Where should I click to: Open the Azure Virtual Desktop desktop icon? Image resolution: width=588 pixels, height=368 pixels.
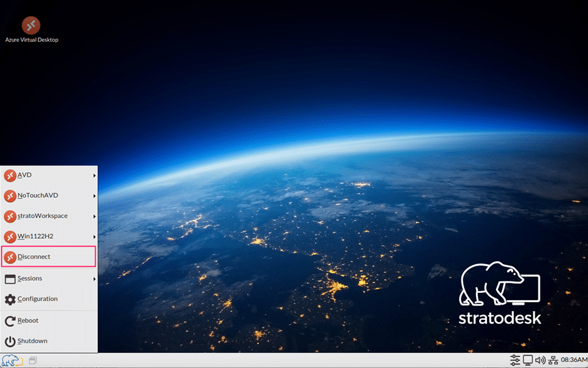tap(31, 29)
